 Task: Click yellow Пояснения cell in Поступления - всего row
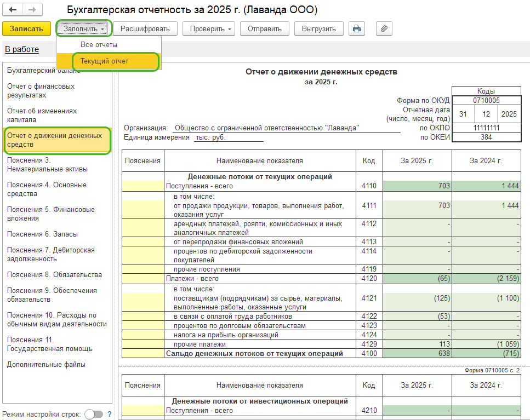pos(143,186)
